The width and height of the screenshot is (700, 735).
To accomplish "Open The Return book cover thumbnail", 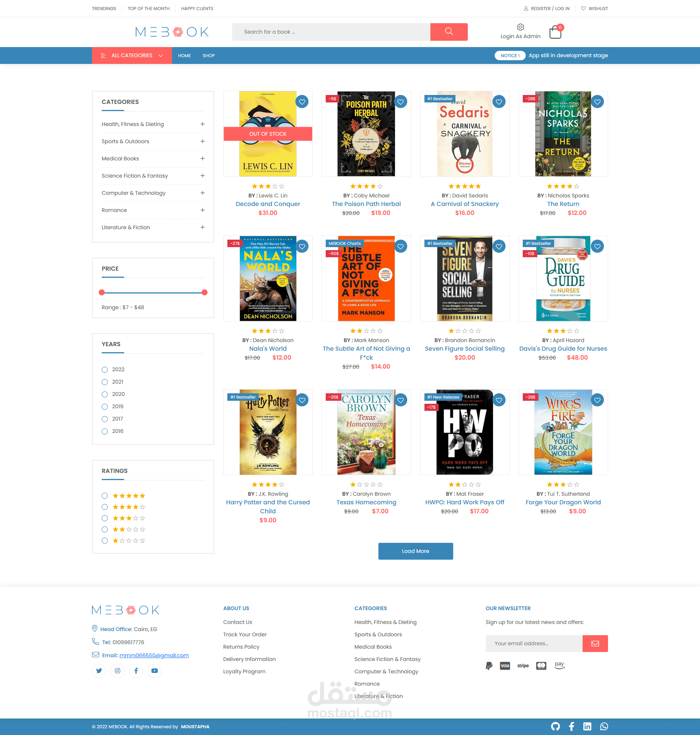I will coord(563,134).
